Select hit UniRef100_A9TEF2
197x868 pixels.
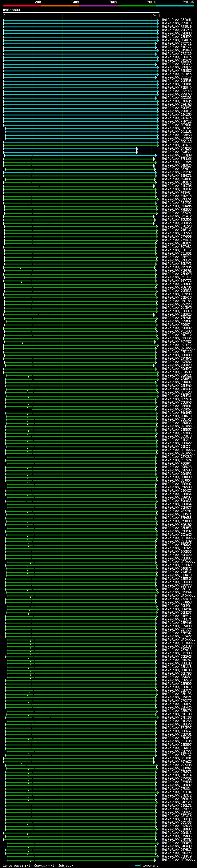[176, 345]
